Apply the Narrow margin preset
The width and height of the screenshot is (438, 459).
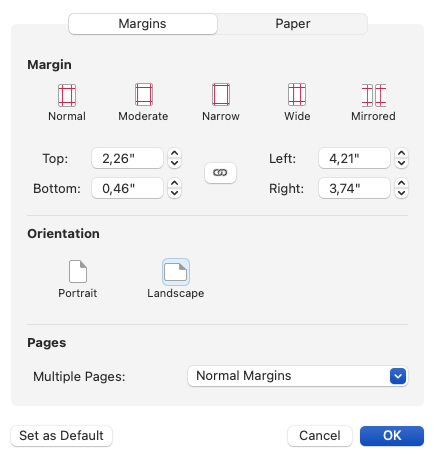coord(221,95)
